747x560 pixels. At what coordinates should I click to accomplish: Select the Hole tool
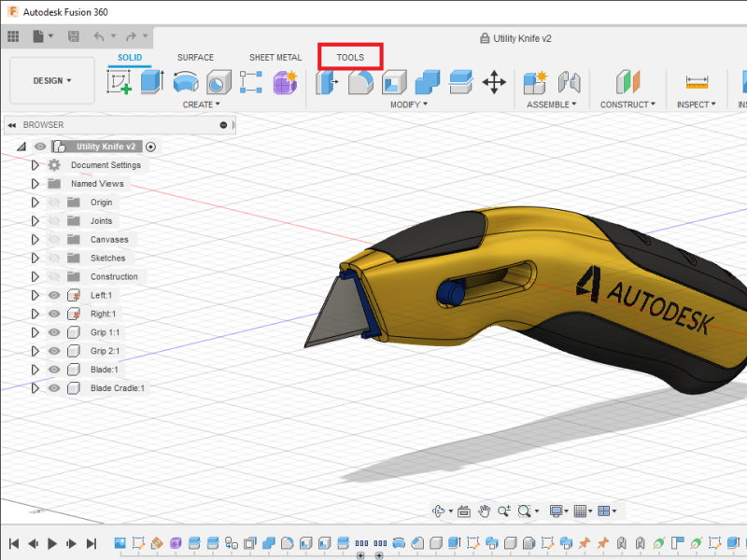tap(218, 82)
